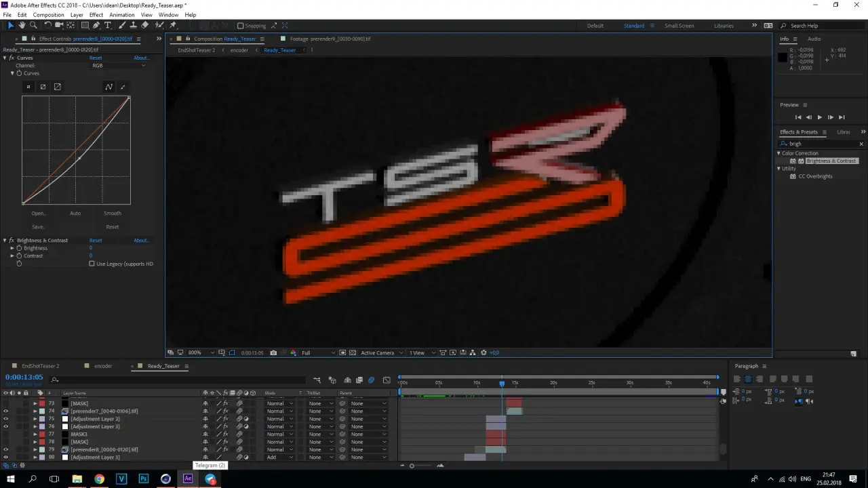The width and height of the screenshot is (868, 488).
Task: Open the composition flowchart icon
Action: (473, 353)
